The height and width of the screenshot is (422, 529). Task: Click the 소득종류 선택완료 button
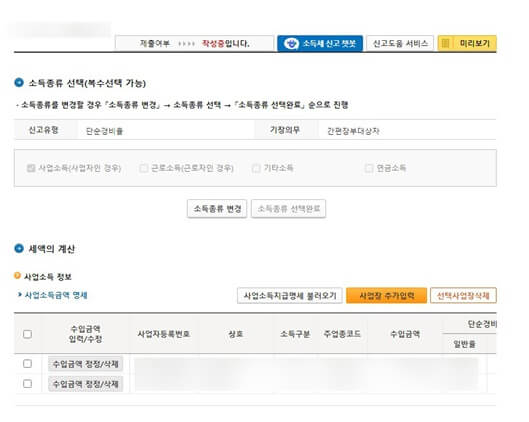click(x=288, y=209)
